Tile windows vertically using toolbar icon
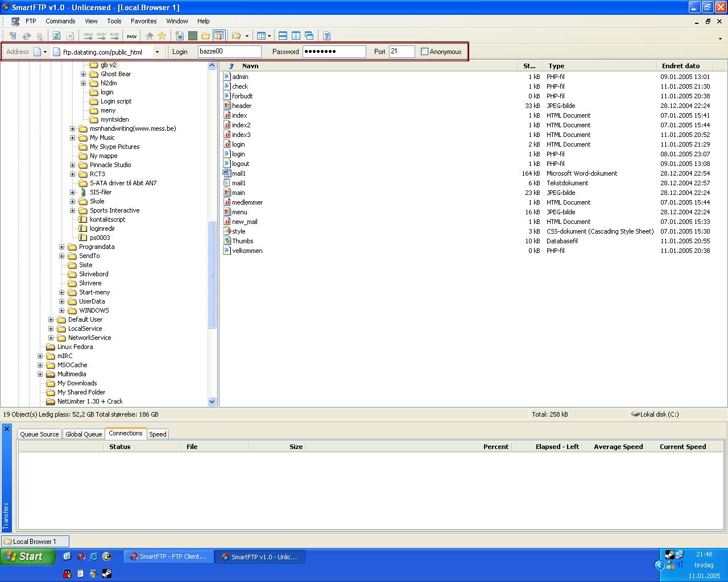The image size is (728, 582). 296,36
